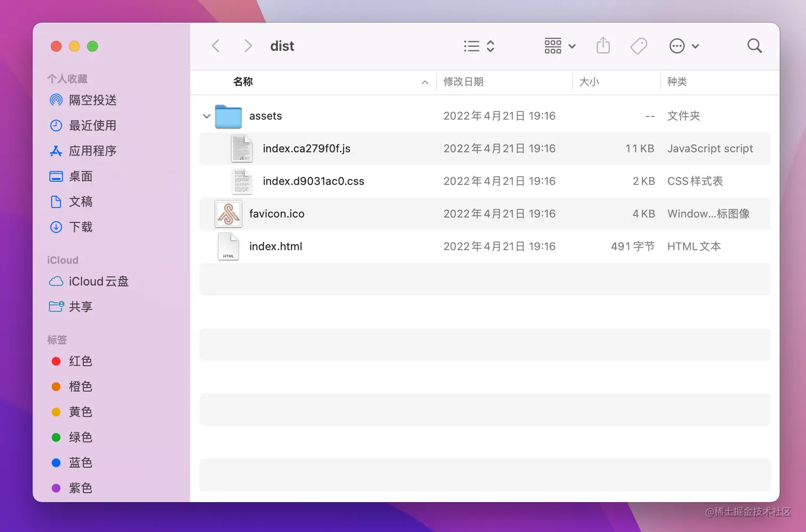Open 应用程序 in the sidebar

[93, 151]
